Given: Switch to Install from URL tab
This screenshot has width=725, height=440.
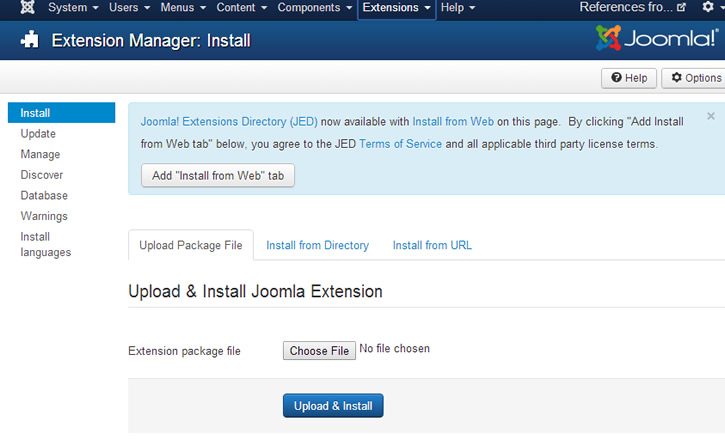Looking at the screenshot, I should (432, 245).
